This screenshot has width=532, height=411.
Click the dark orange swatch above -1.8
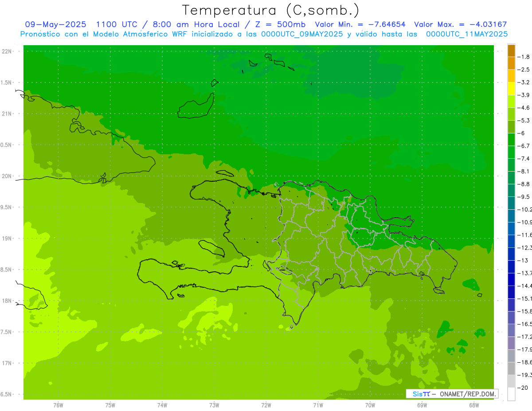point(511,51)
